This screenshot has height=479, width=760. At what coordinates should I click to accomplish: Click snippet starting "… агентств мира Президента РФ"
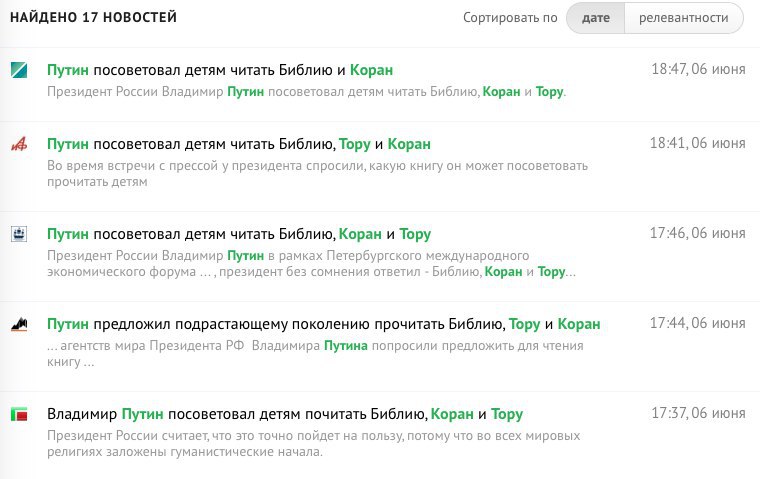click(315, 354)
